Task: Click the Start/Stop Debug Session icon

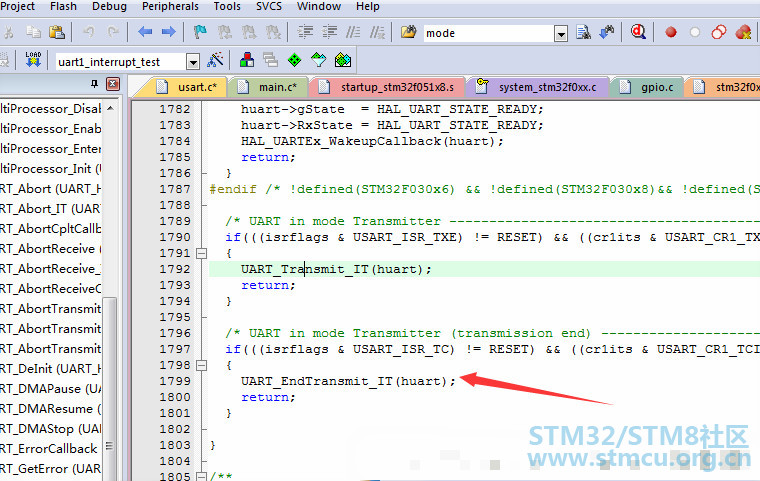Action: click(637, 33)
